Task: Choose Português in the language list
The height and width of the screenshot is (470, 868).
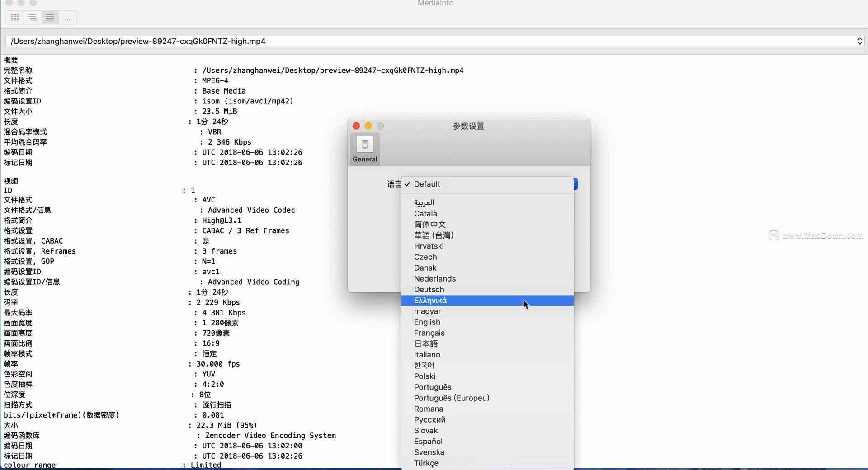Action: click(487, 387)
